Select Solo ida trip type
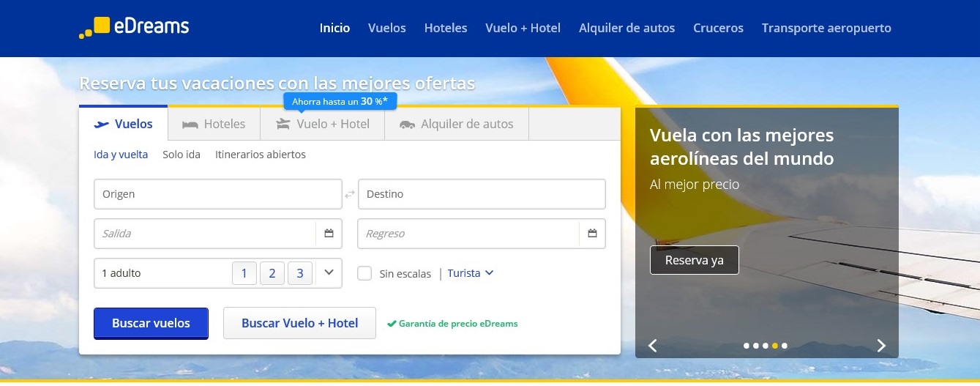Image resolution: width=980 pixels, height=386 pixels. pyautogui.click(x=182, y=155)
